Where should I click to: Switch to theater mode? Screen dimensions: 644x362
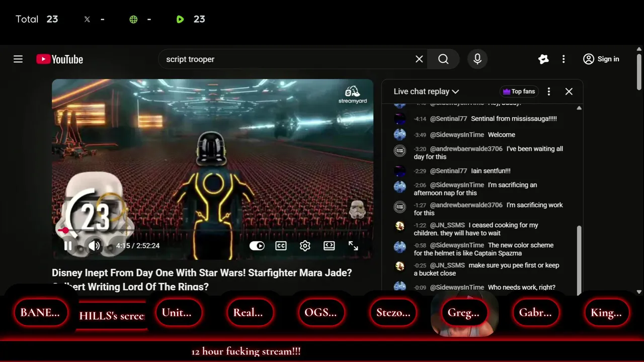(329, 246)
